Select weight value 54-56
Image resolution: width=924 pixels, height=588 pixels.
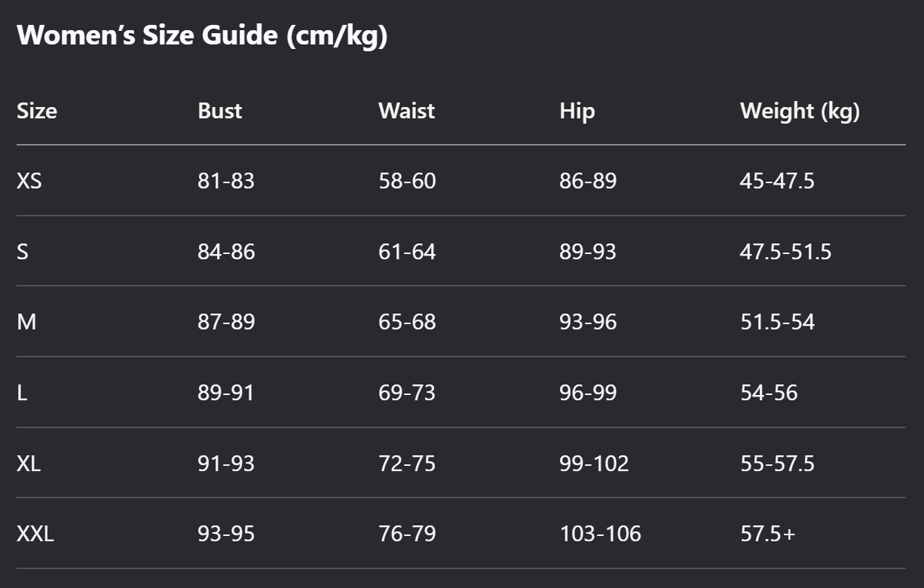pos(769,393)
